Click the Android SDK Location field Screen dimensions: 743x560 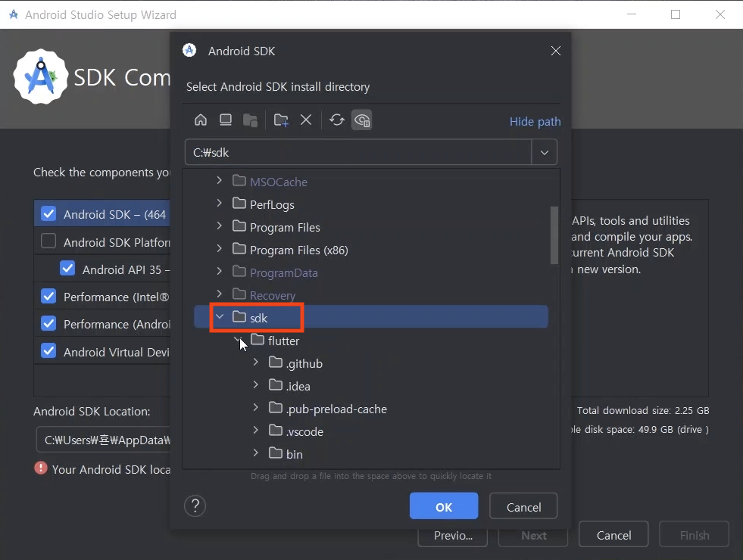pyautogui.click(x=103, y=440)
